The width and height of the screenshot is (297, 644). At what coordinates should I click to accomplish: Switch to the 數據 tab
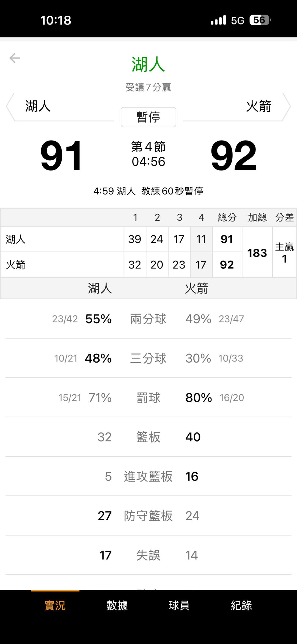(x=117, y=605)
